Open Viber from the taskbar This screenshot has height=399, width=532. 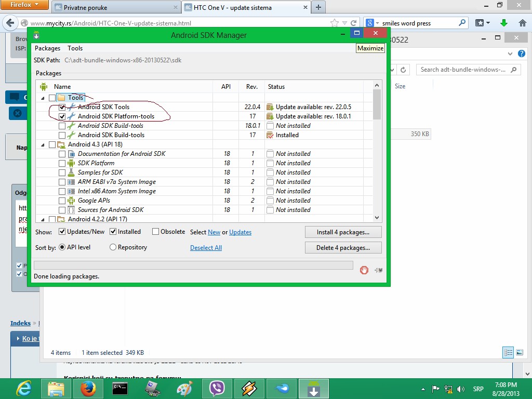(217, 389)
